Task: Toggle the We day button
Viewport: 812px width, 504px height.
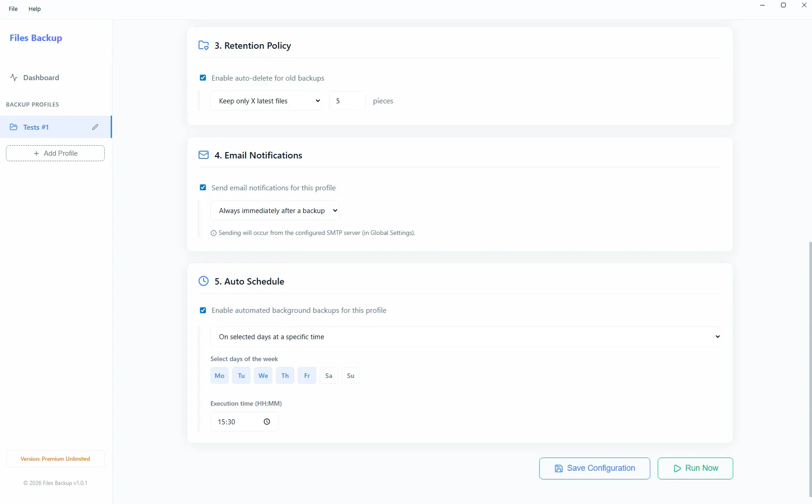Action: point(263,376)
